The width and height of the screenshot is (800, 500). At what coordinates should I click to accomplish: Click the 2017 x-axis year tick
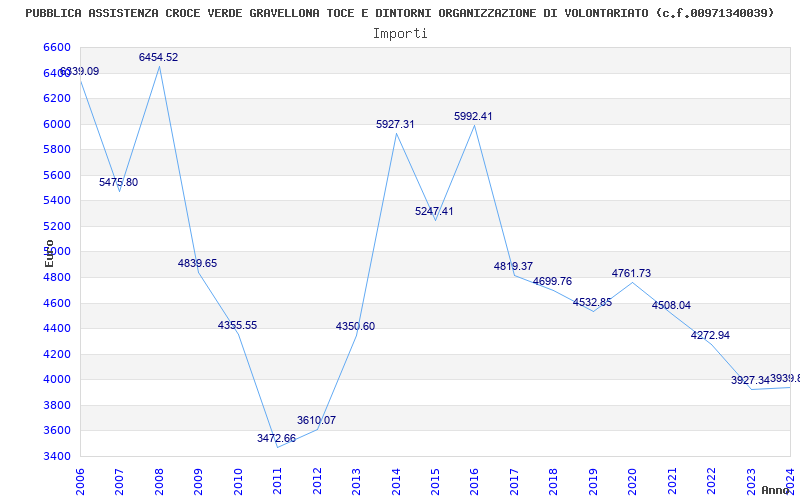[x=514, y=481]
